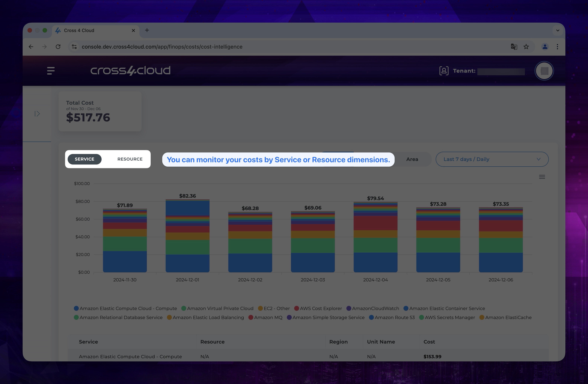
Task: Toggle Amazon MQ legend entry
Action: point(265,318)
